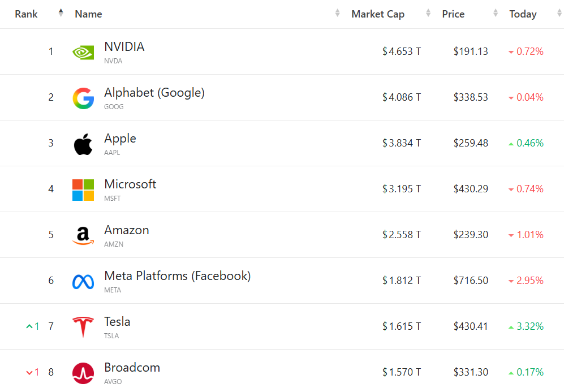
Task: Click the Today column header
Action: click(523, 14)
